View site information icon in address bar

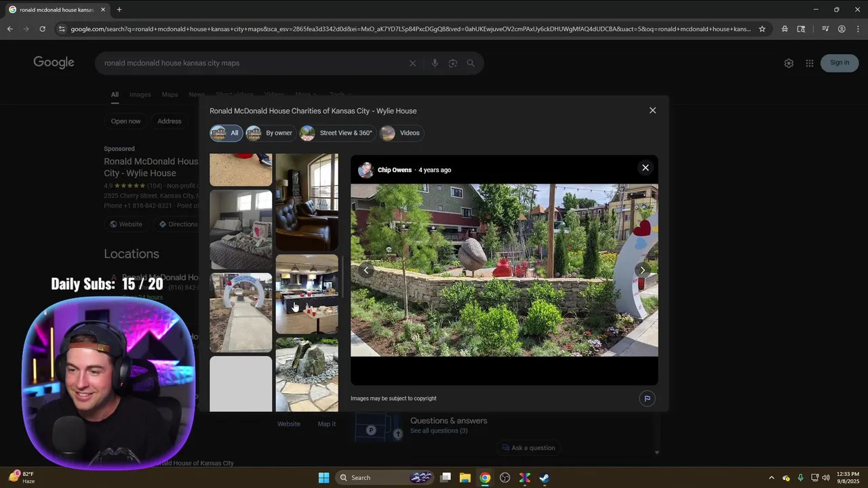[62, 29]
